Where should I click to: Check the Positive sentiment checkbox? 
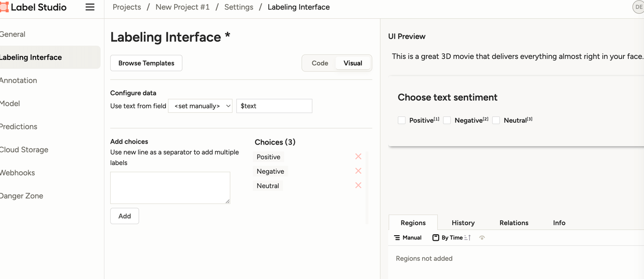tap(401, 120)
